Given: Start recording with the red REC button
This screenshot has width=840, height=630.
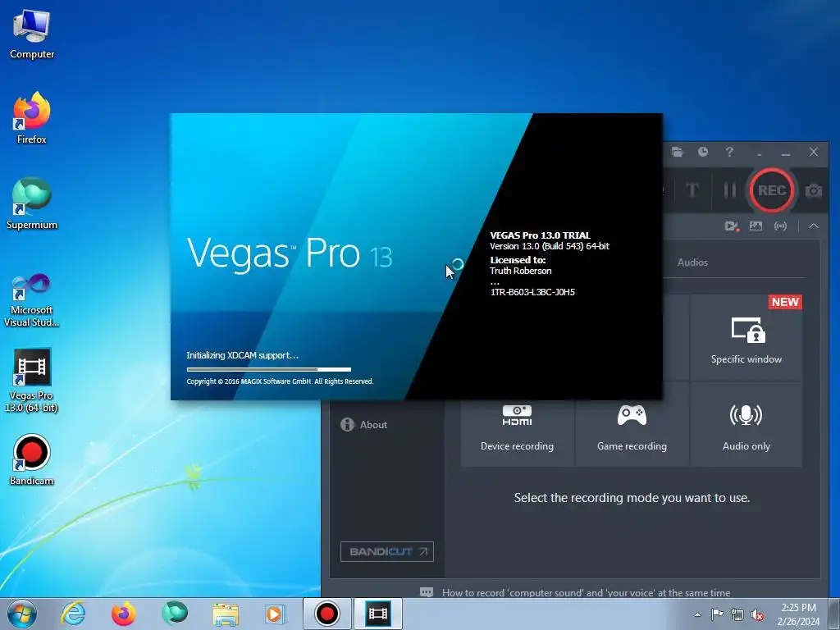Looking at the screenshot, I should click(x=771, y=190).
